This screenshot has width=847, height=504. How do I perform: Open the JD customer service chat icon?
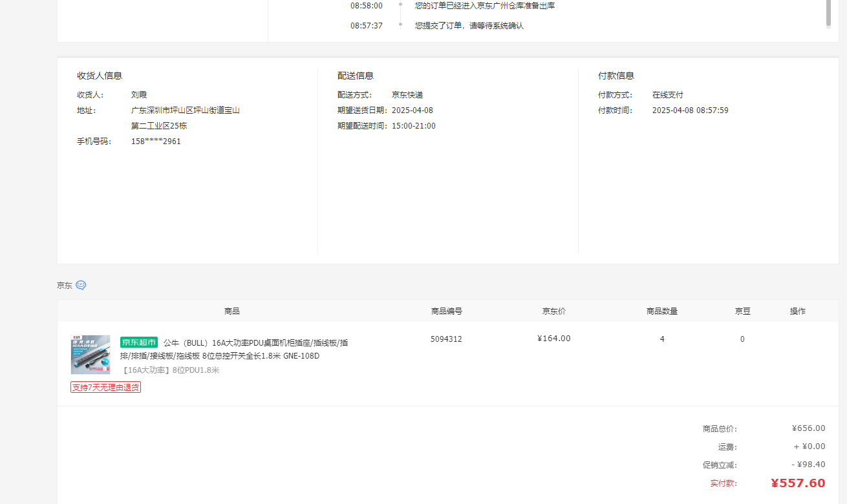81,285
